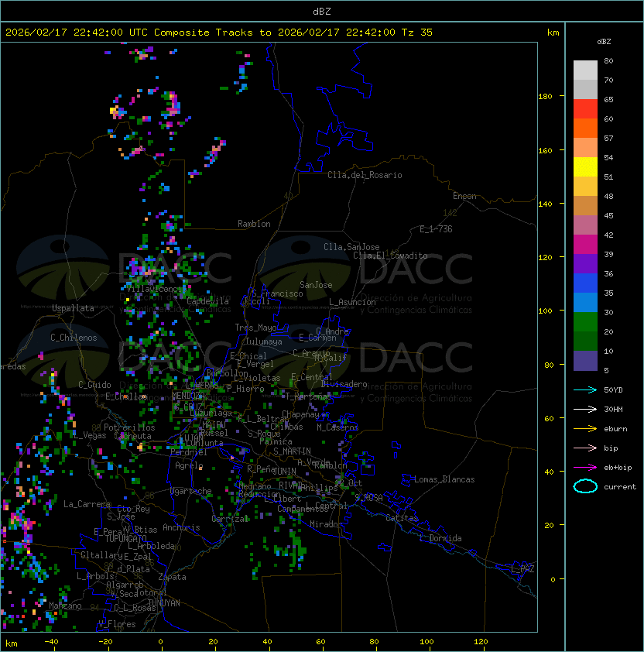Click the '180' tick on vertical km axis

(x=545, y=97)
